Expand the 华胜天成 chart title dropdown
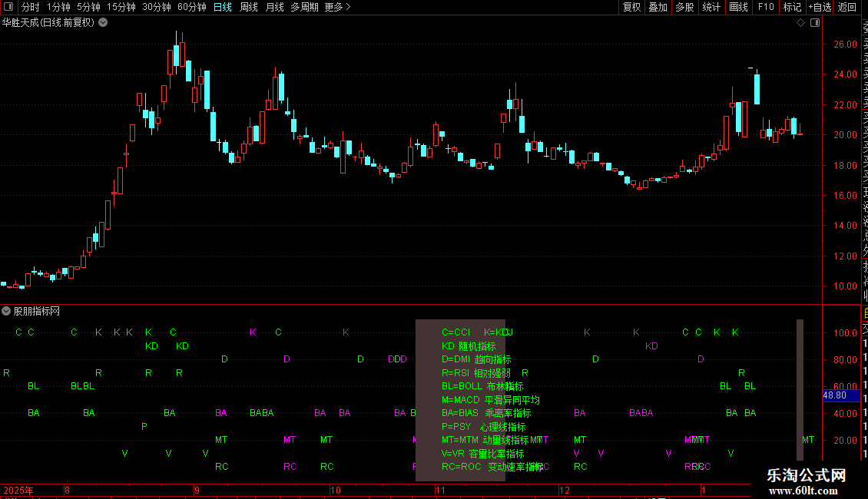This screenshot has width=868, height=499. [x=103, y=23]
